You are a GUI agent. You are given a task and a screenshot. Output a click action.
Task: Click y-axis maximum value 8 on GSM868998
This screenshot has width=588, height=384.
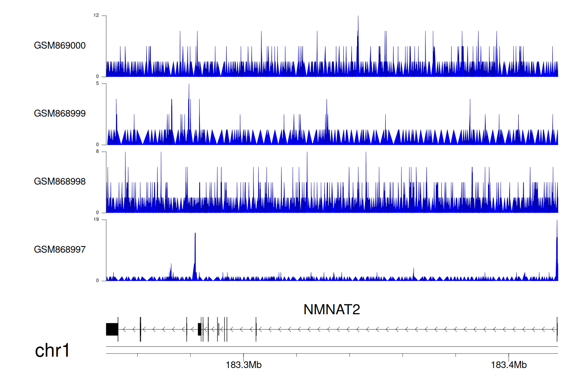click(x=97, y=152)
